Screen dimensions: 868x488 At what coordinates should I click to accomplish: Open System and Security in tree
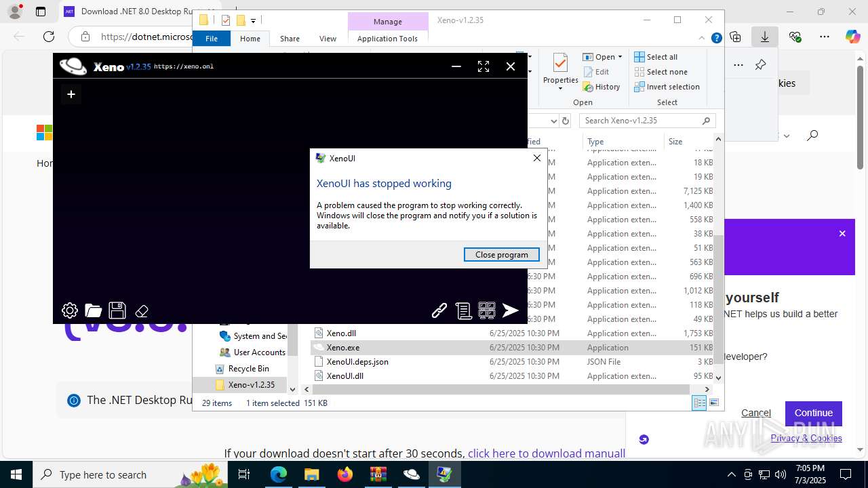point(253,336)
